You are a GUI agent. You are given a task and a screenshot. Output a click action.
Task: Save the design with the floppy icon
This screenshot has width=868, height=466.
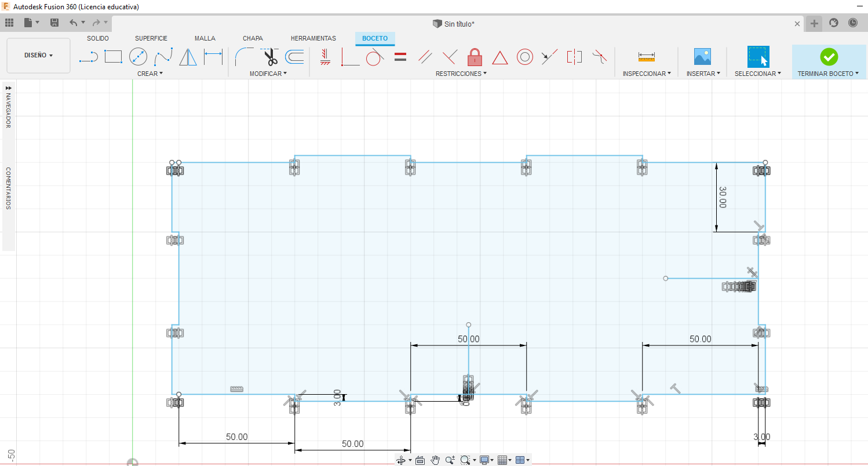pos(54,23)
